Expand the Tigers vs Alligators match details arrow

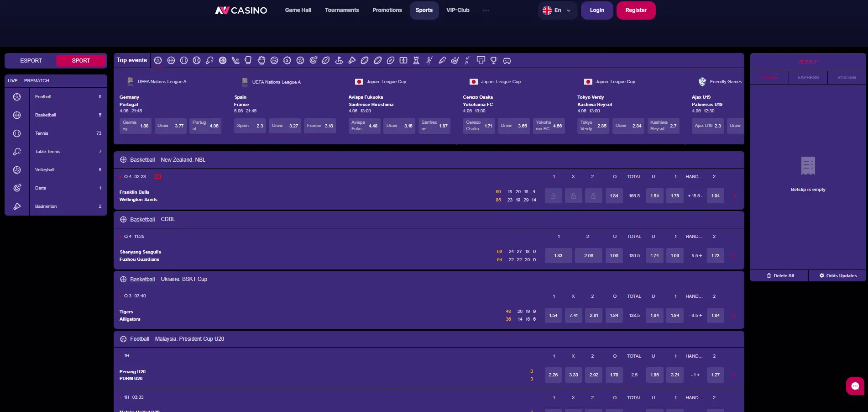point(734,315)
